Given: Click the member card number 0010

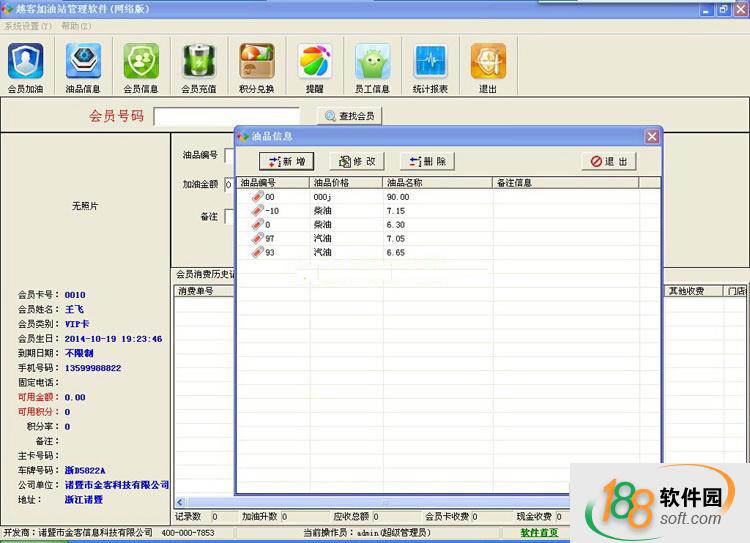Looking at the screenshot, I should click(75, 295).
